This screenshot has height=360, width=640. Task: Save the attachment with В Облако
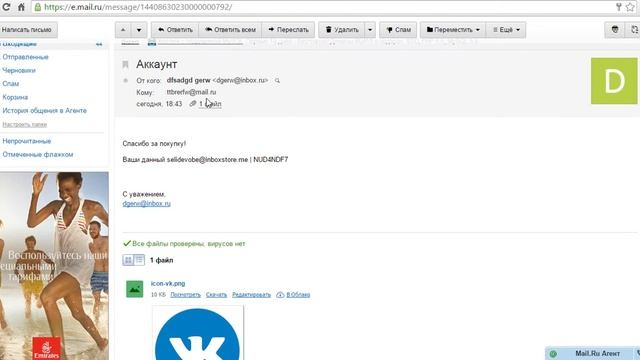[x=298, y=295]
